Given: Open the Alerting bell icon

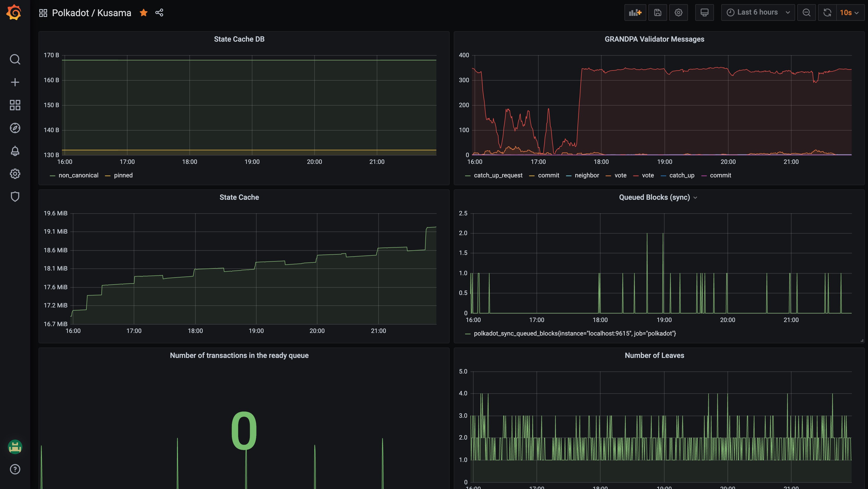Looking at the screenshot, I should 15,151.
